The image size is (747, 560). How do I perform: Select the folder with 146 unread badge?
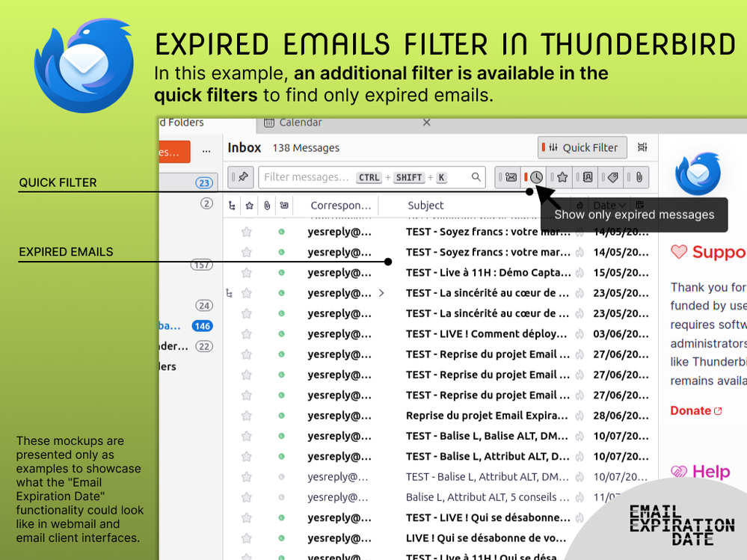tap(187, 326)
